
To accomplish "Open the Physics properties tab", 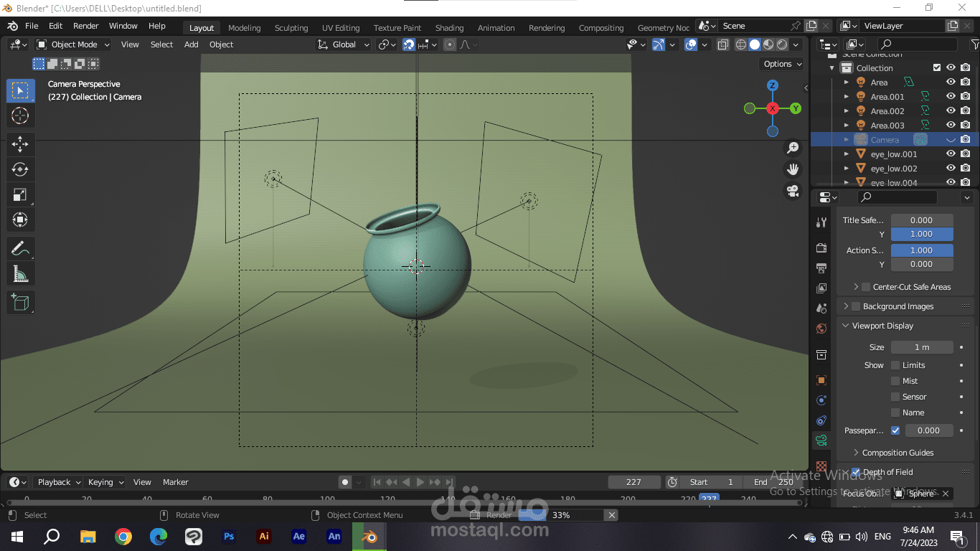I will (x=821, y=400).
